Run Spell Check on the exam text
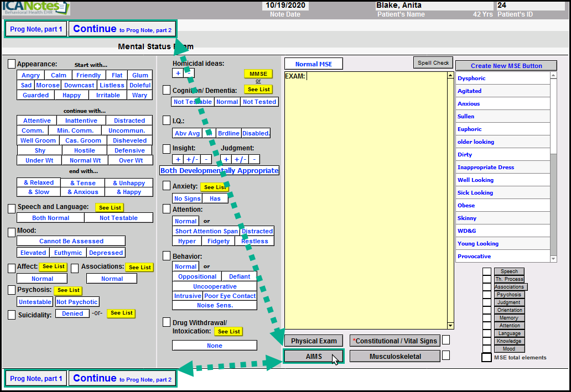Viewport: 571px width, 392px height. pyautogui.click(x=433, y=63)
